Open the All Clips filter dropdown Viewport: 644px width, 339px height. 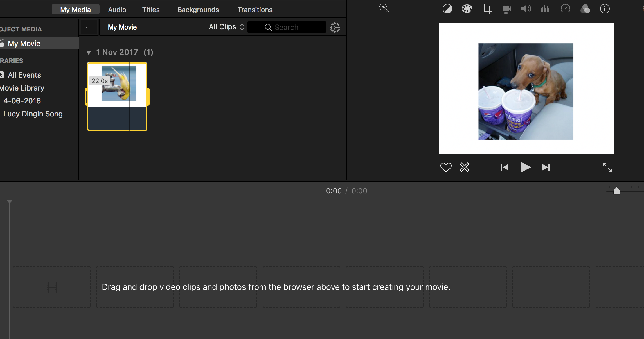(x=226, y=27)
